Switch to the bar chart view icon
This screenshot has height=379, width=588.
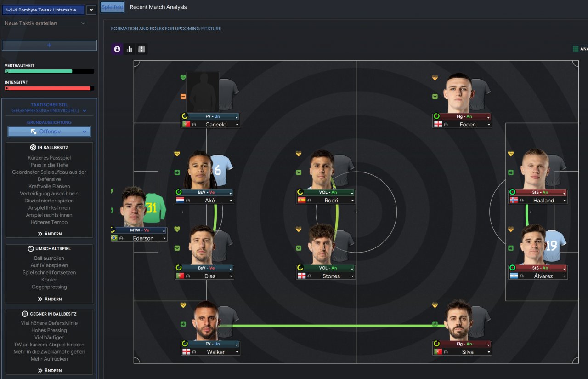(130, 49)
